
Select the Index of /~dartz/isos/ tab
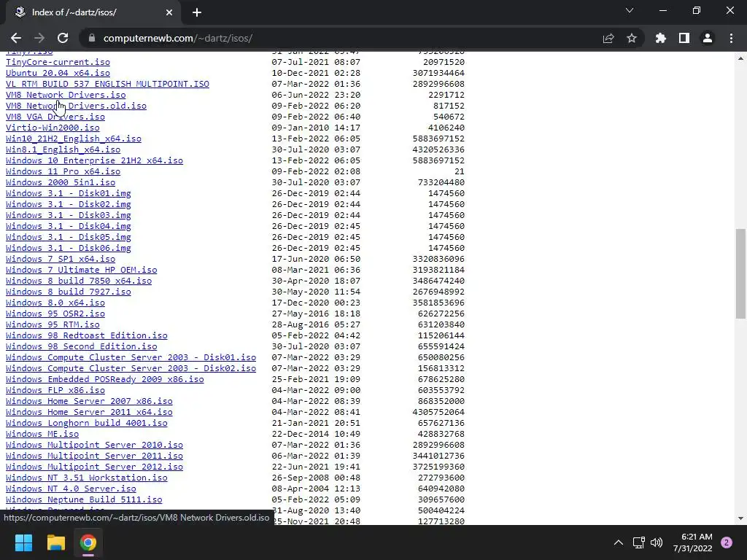tap(93, 12)
